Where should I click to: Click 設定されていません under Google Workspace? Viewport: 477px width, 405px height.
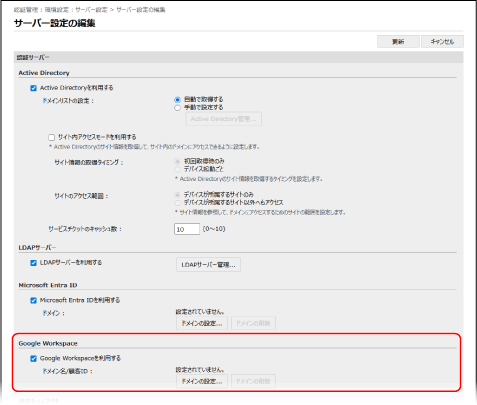tap(200, 370)
